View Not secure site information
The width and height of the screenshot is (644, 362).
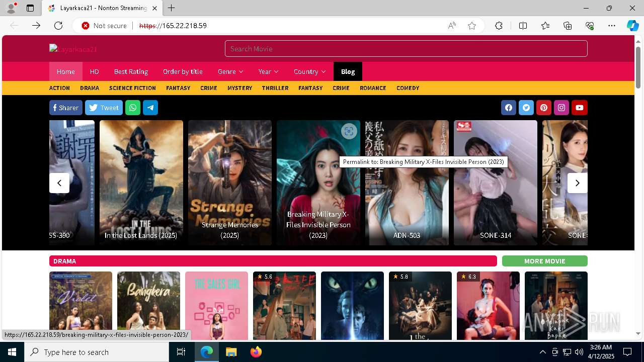pos(104,26)
